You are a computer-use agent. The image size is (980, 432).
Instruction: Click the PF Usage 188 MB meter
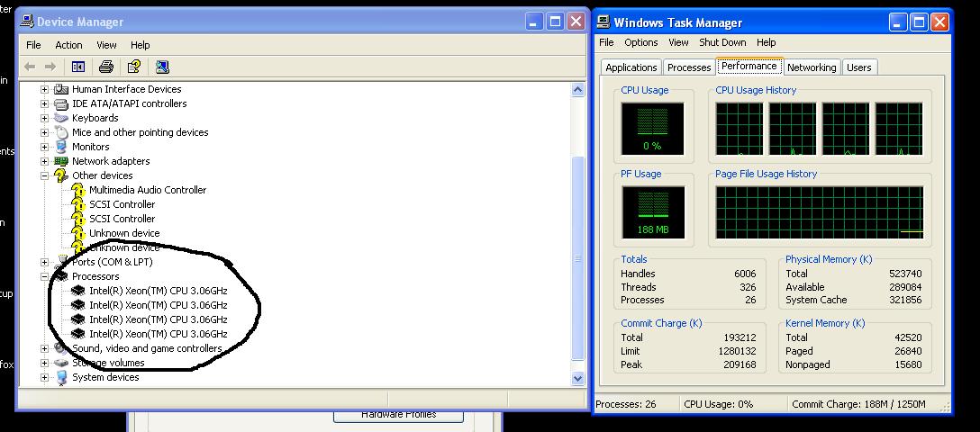click(652, 212)
